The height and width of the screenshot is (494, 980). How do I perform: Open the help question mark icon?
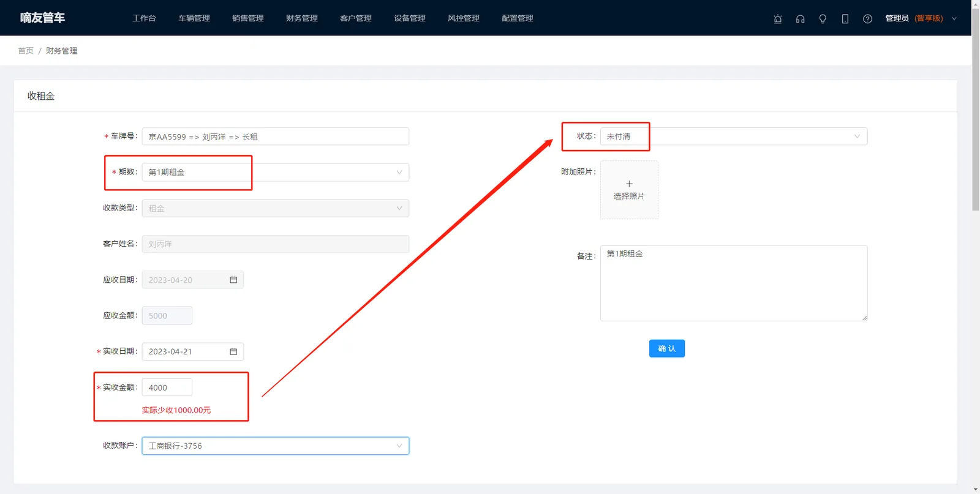click(x=867, y=19)
